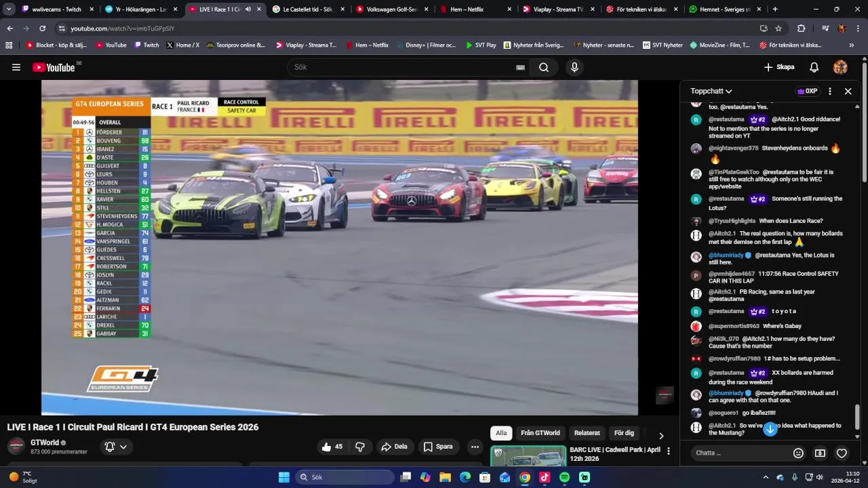Open the Teoriprov online bookmark
The height and width of the screenshot is (488, 868).
click(235, 45)
